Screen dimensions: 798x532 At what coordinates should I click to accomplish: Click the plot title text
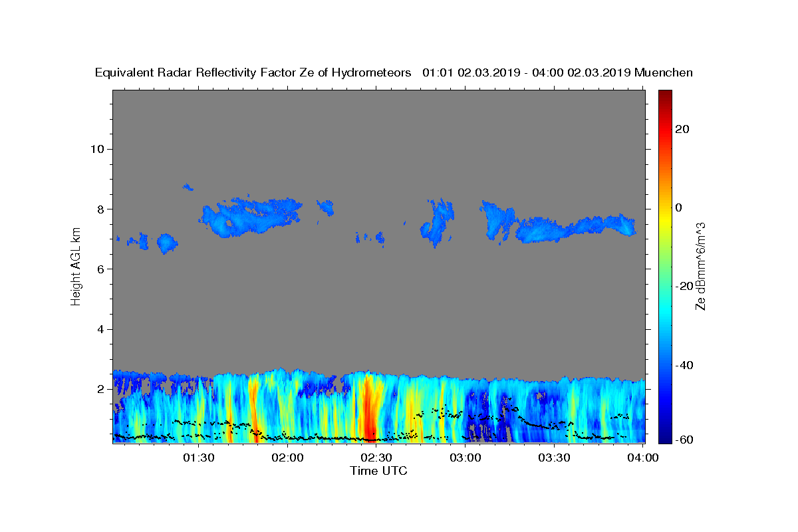click(394, 72)
